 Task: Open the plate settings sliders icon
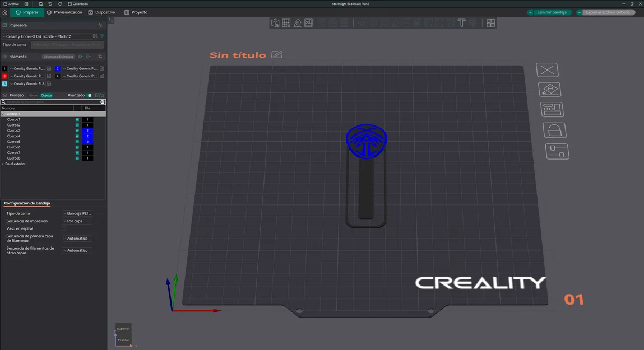pyautogui.click(x=557, y=151)
